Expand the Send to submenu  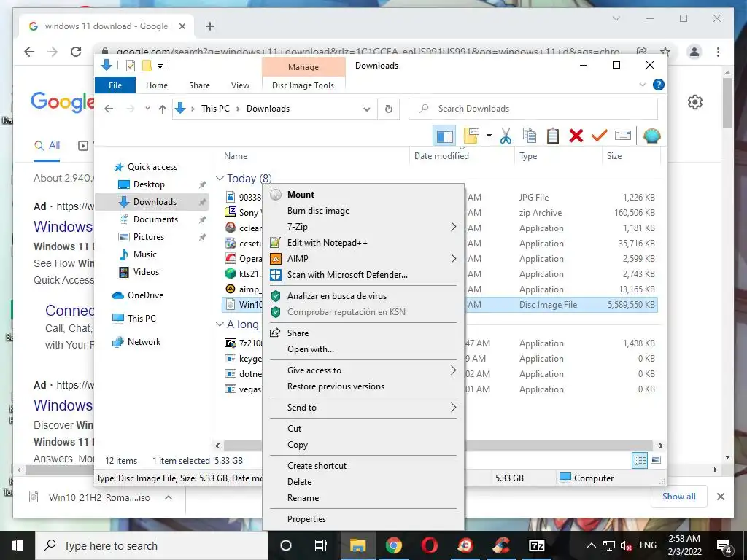click(x=363, y=407)
